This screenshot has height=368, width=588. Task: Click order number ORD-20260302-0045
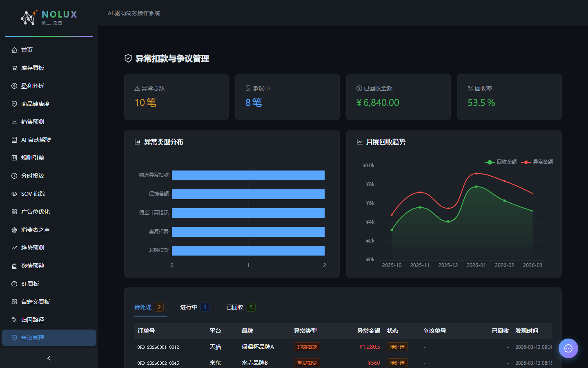tap(158, 363)
